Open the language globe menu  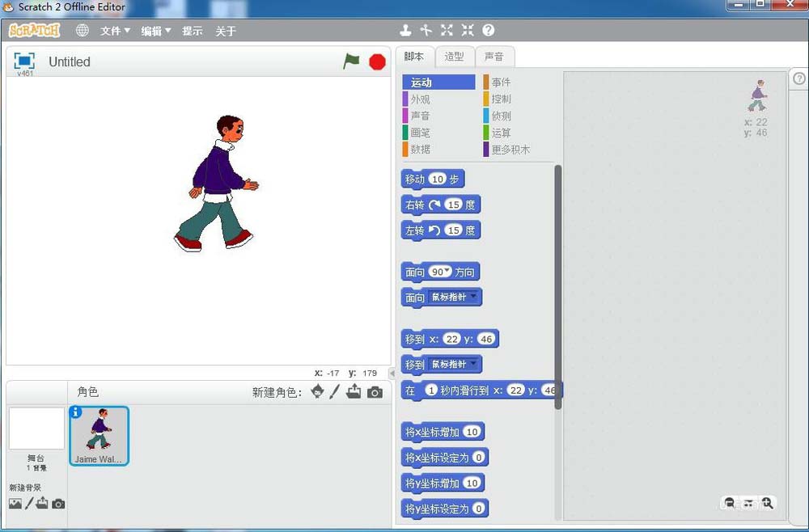(x=82, y=31)
